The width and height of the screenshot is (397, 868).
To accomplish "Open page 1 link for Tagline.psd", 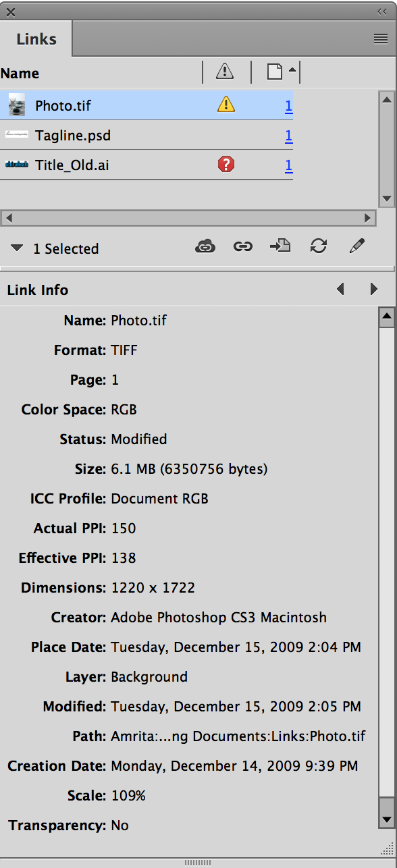I will (x=288, y=135).
